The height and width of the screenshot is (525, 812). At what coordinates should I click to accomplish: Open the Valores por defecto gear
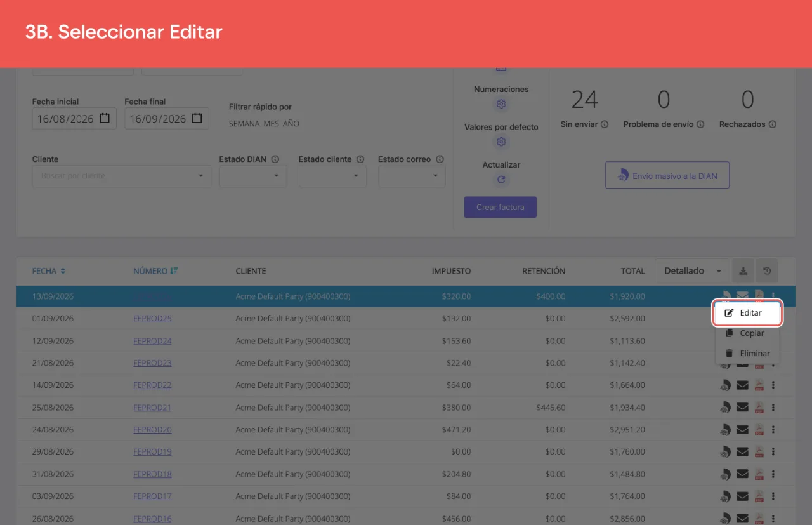tap(501, 142)
